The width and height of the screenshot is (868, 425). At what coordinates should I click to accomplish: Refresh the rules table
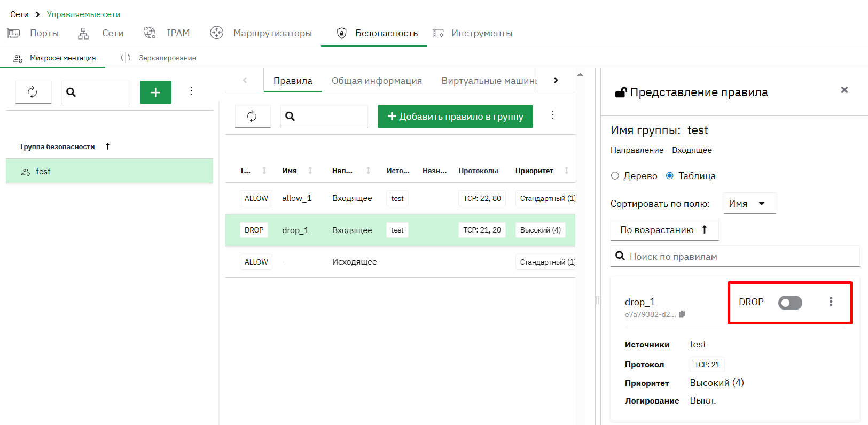[x=252, y=117]
